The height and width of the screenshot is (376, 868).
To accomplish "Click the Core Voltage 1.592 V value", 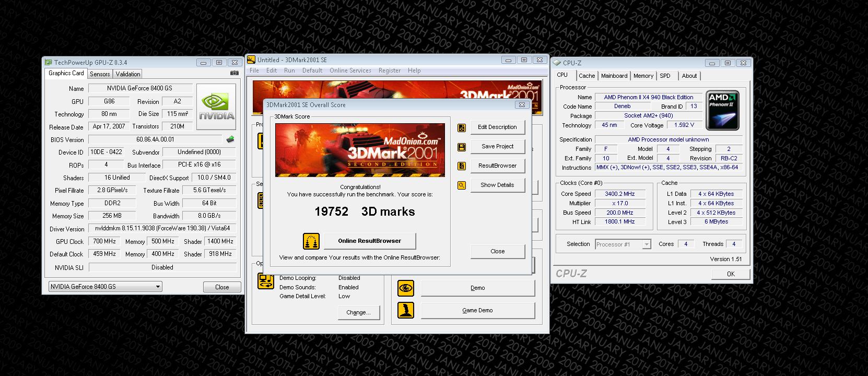I will (684, 125).
